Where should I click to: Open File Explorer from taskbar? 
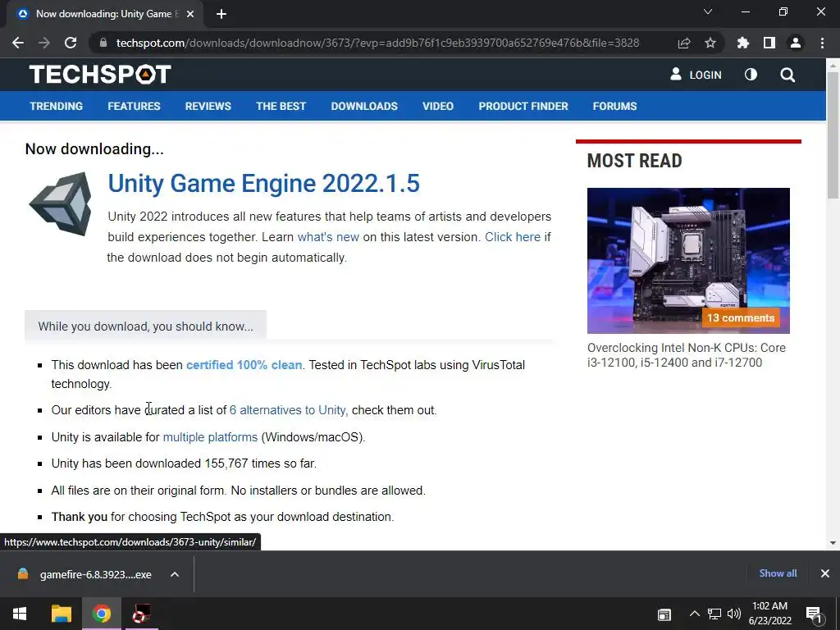pyautogui.click(x=61, y=614)
